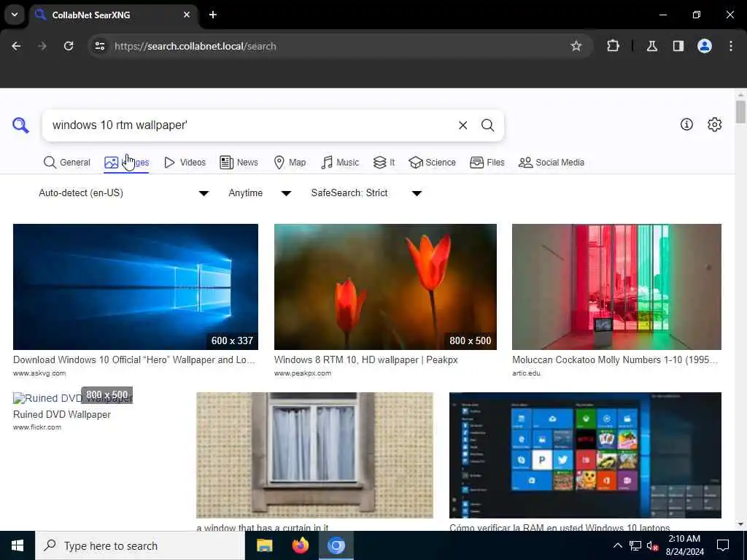Switch to the Social Media category tab
Viewport: 747px width, 560px height.
[551, 163]
